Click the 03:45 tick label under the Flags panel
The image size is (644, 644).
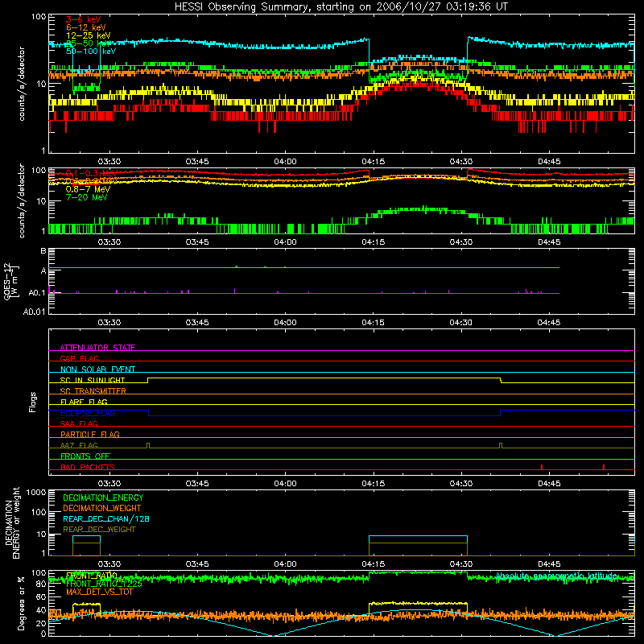tap(197, 484)
